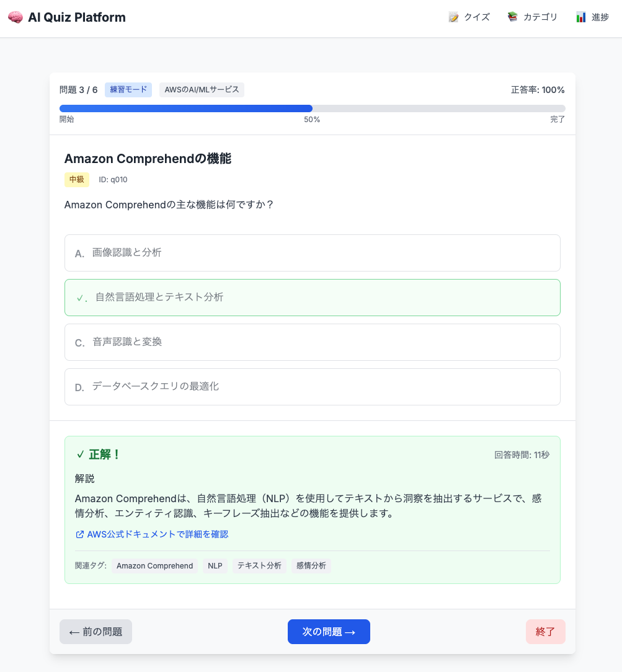Click the green checkmark on the correct answer
Screen dimensions: 622x672
(x=80, y=298)
